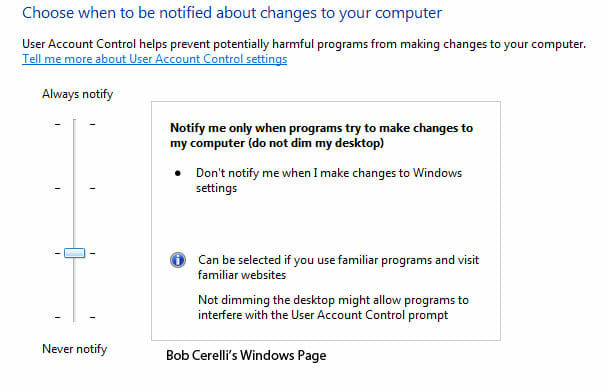Open the 'Tell me more about User Account Control settings' link

[x=155, y=59]
